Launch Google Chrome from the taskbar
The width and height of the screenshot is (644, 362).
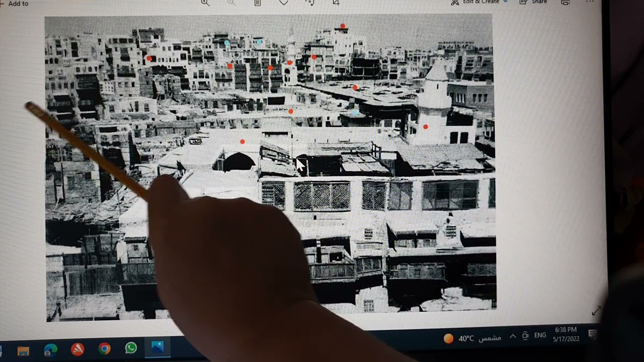coord(104,348)
